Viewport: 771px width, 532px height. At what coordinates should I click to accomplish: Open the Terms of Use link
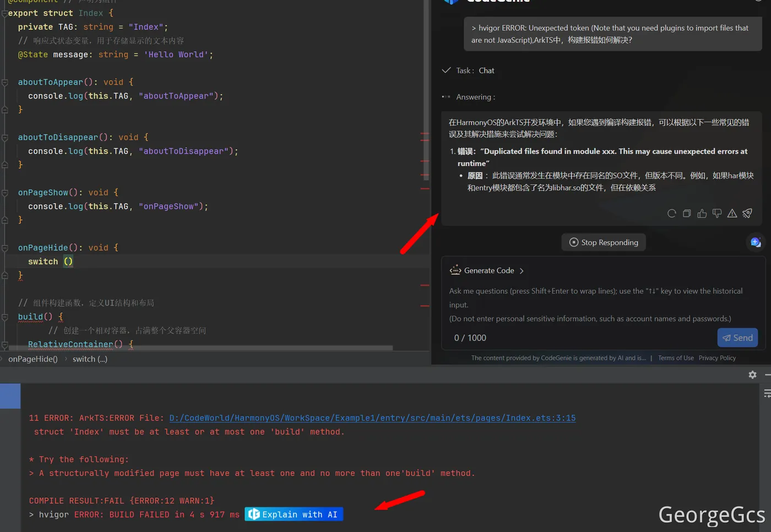[676, 358]
